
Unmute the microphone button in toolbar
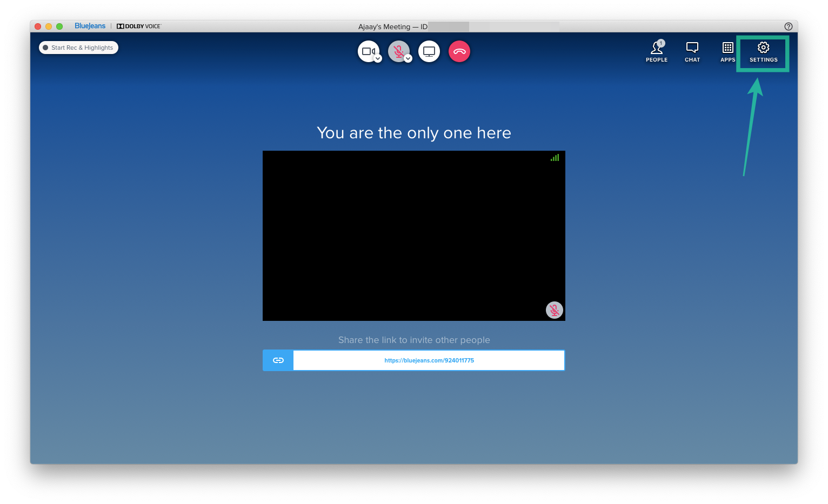(x=398, y=51)
